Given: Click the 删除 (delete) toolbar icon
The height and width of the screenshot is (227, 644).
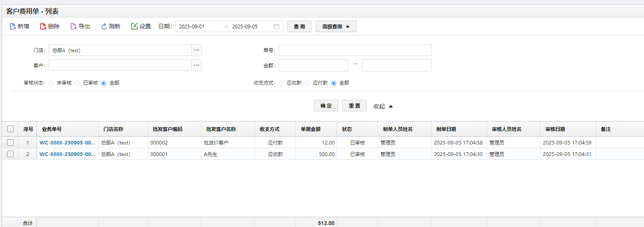Looking at the screenshot, I should click(x=43, y=26).
